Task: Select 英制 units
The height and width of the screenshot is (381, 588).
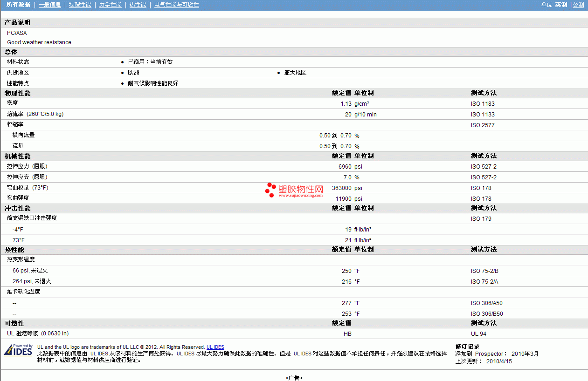Action: 561,5
